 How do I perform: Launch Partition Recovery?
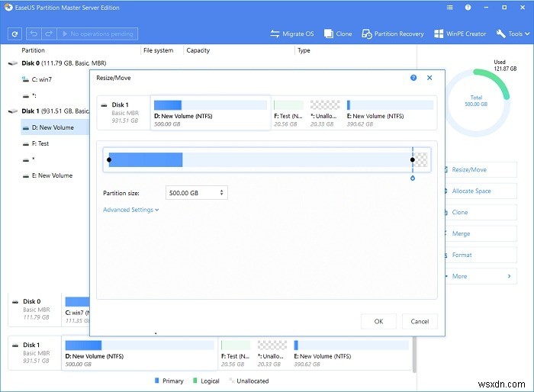(393, 34)
